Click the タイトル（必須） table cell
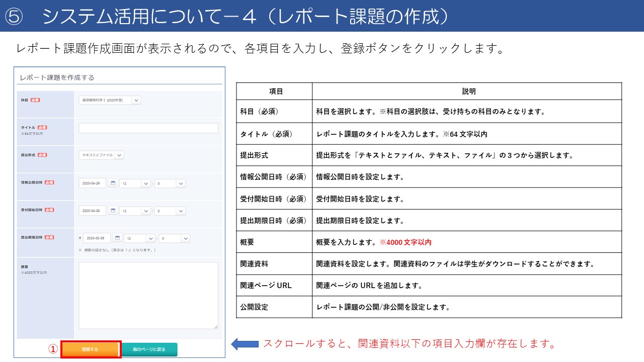This screenshot has width=644, height=362. (274, 134)
